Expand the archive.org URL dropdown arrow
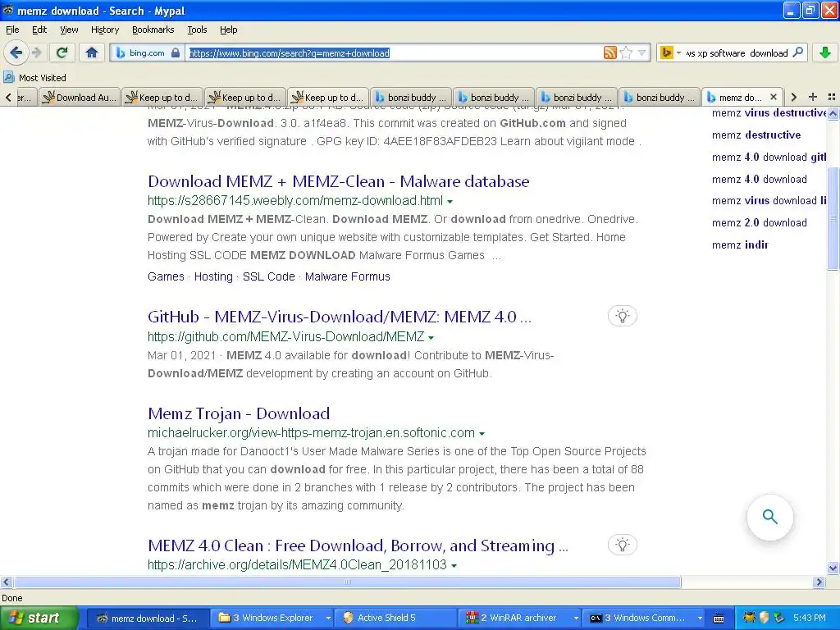The width and height of the screenshot is (840, 630). (x=454, y=566)
